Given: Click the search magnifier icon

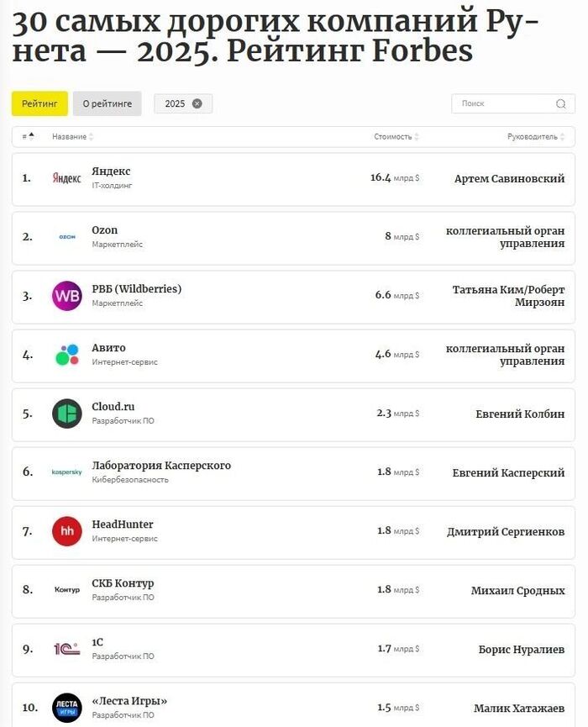Looking at the screenshot, I should [x=560, y=104].
